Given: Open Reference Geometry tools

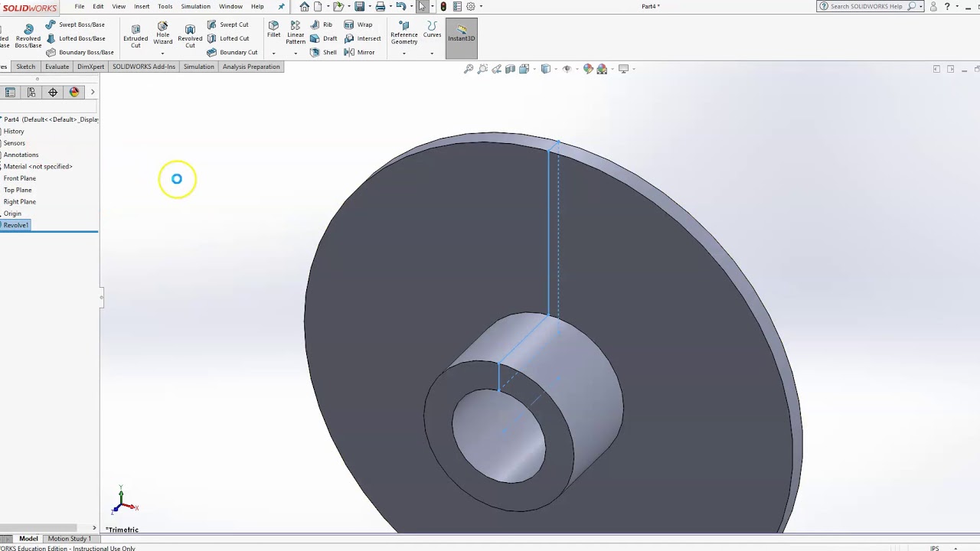Looking at the screenshot, I should coord(403,33).
